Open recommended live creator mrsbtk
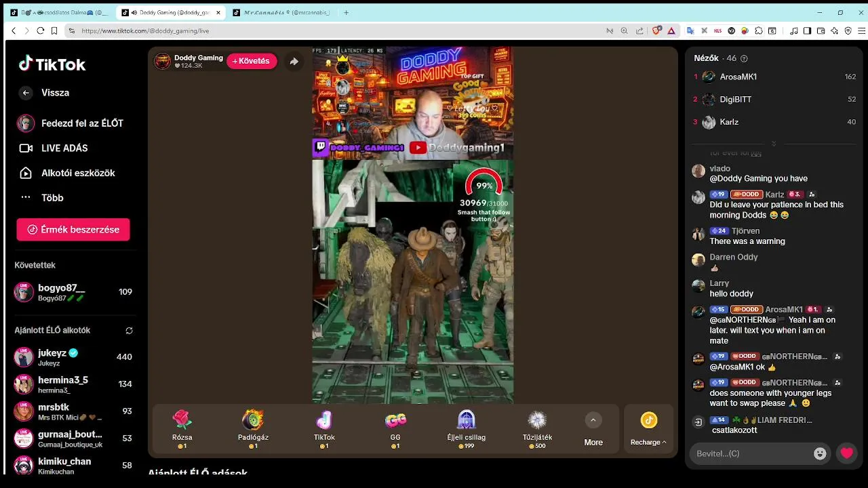 (x=73, y=411)
